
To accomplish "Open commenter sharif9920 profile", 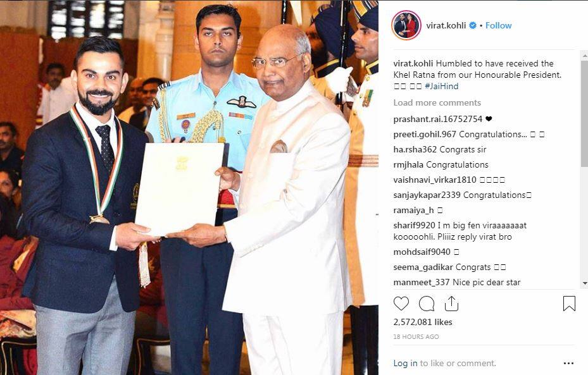I will (x=414, y=226).
